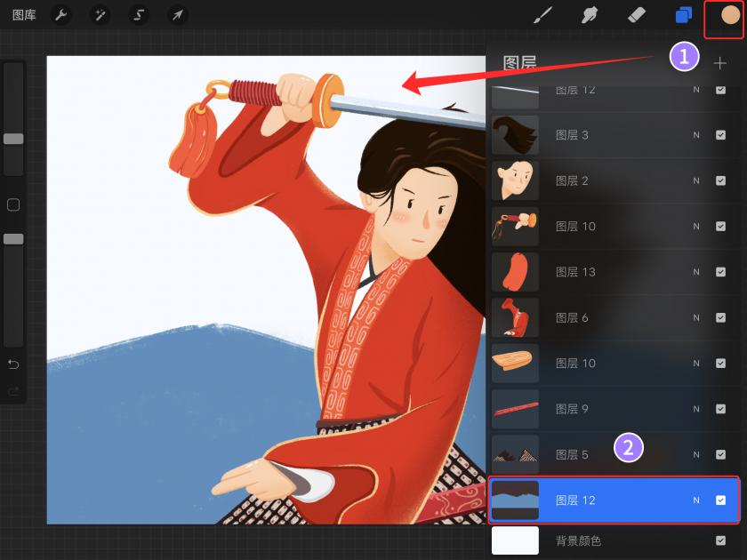This screenshot has width=747, height=560.
Task: Activate the Selection tool (S icon)
Action: pyautogui.click(x=139, y=15)
